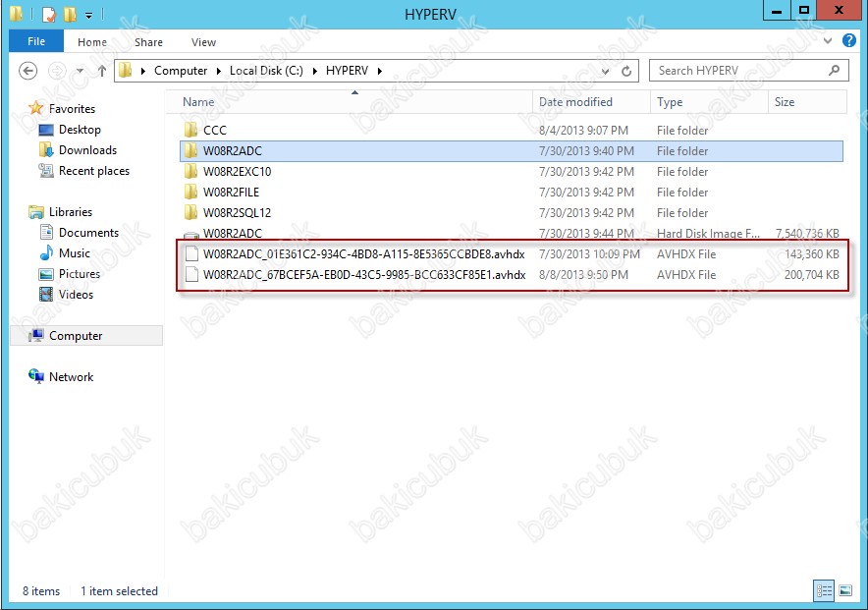868x610 pixels.
Task: Switch to the Home ribbon tab
Action: point(92,42)
